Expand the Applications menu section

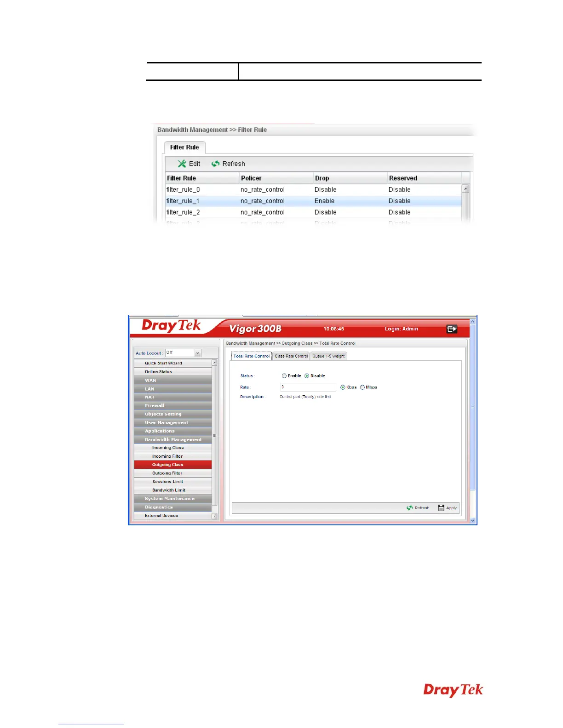pyautogui.click(x=173, y=431)
